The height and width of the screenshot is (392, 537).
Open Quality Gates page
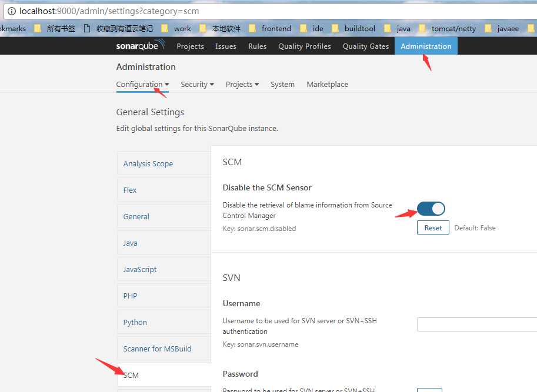click(x=366, y=46)
